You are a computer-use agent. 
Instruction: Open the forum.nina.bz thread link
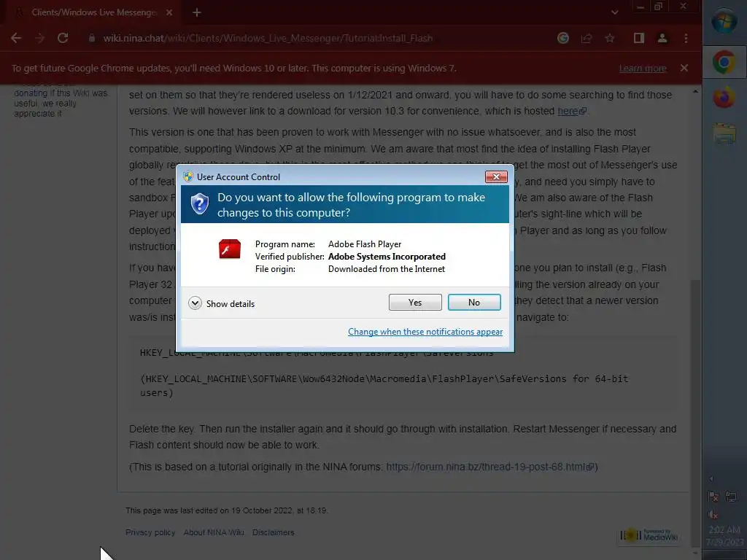[489, 467]
